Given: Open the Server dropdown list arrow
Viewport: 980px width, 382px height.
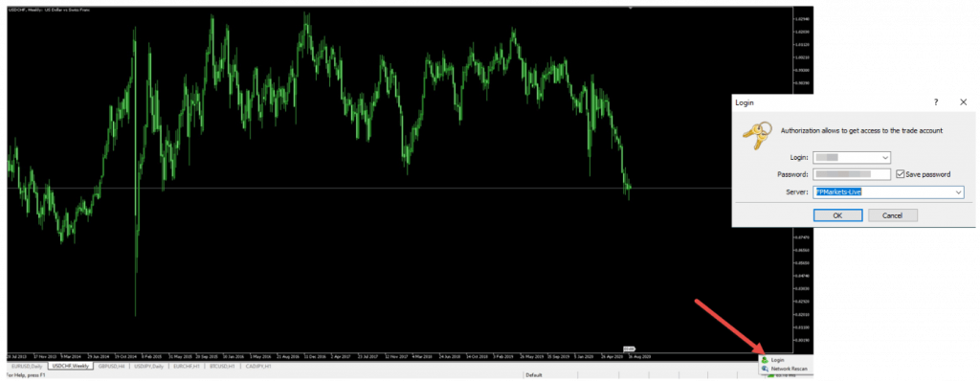Looking at the screenshot, I should tap(958, 191).
